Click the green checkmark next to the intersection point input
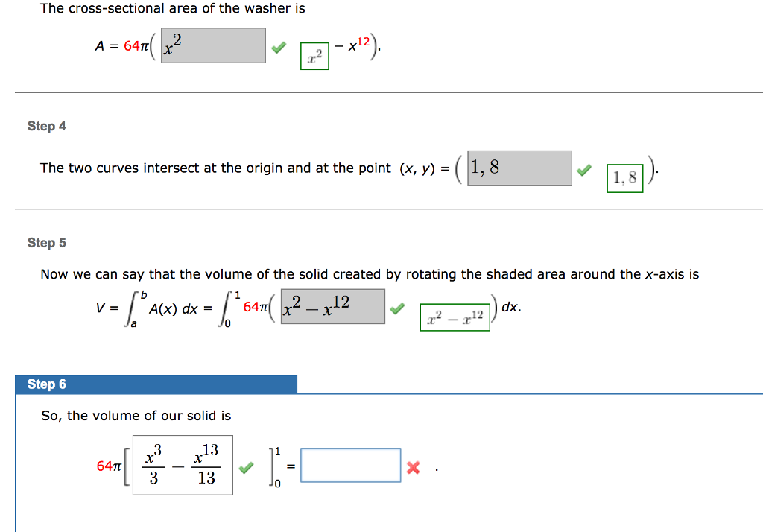Screen dimensions: 763x532 583,171
